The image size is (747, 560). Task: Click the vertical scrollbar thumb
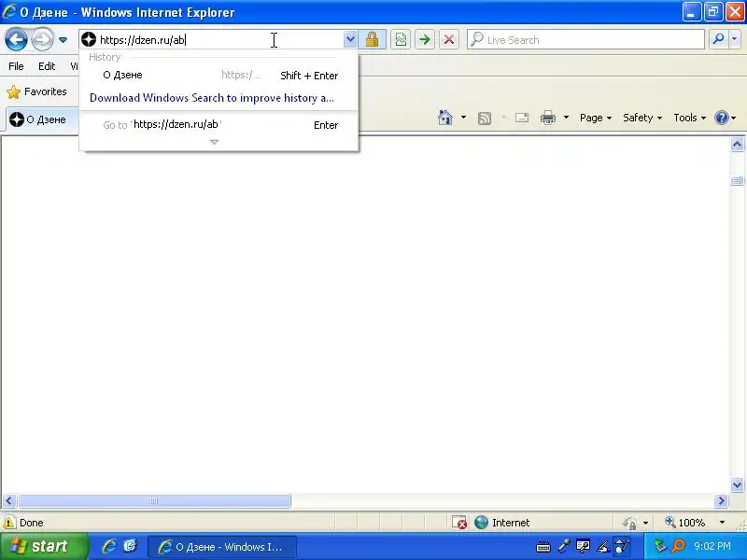pos(737,180)
